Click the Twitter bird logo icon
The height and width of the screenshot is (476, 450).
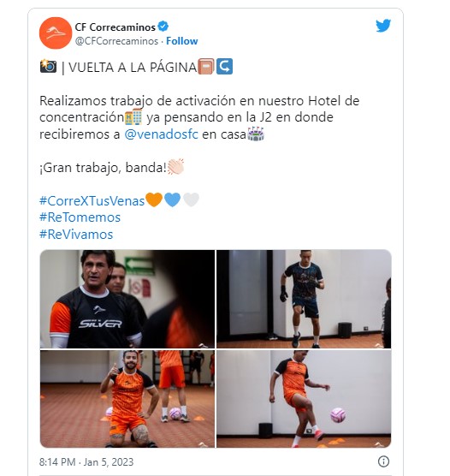pyautogui.click(x=383, y=26)
